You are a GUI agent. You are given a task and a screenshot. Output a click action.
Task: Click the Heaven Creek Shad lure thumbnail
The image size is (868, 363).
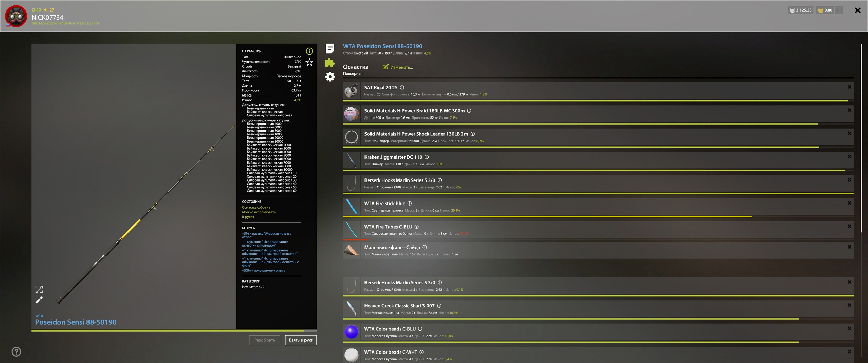[x=351, y=309]
